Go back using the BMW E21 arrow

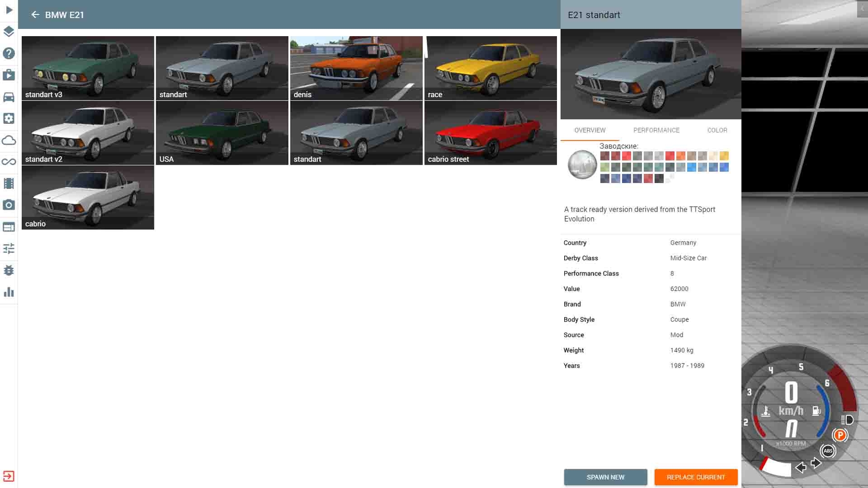[35, 15]
